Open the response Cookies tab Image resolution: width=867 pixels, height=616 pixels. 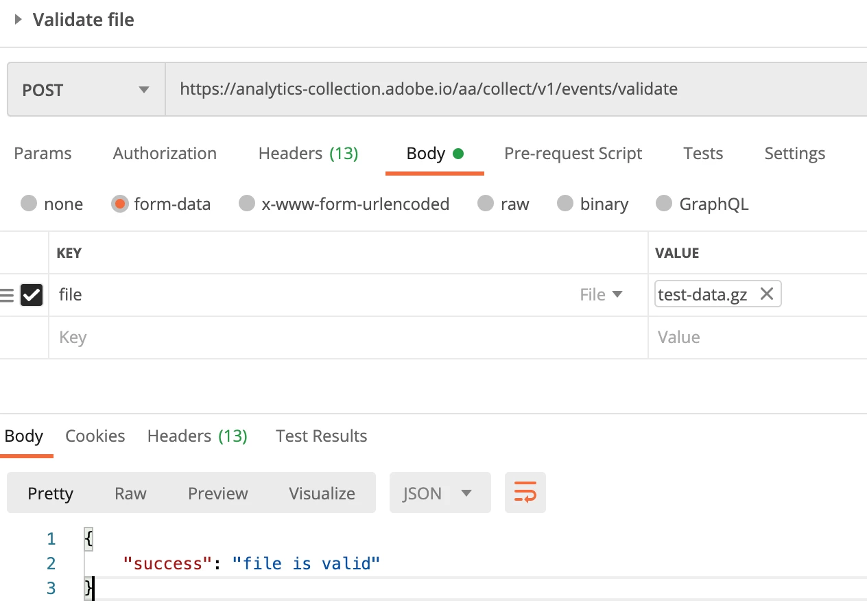(95, 436)
